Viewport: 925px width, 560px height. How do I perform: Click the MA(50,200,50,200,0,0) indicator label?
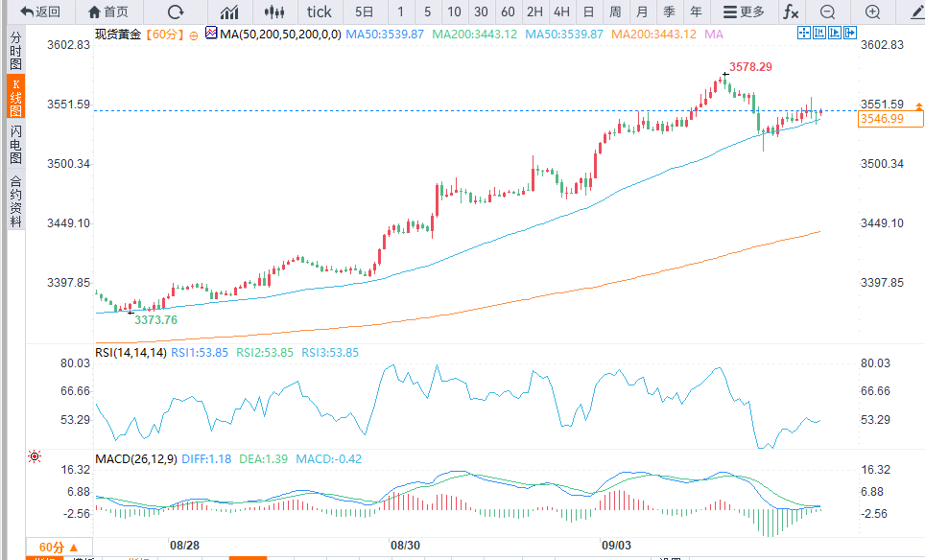[x=281, y=35]
